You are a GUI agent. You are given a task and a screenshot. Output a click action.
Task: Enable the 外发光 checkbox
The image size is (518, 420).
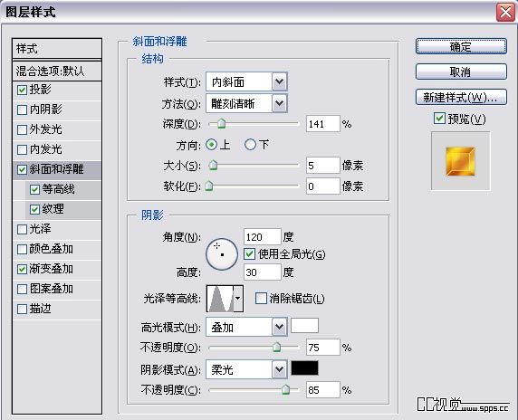coord(22,129)
